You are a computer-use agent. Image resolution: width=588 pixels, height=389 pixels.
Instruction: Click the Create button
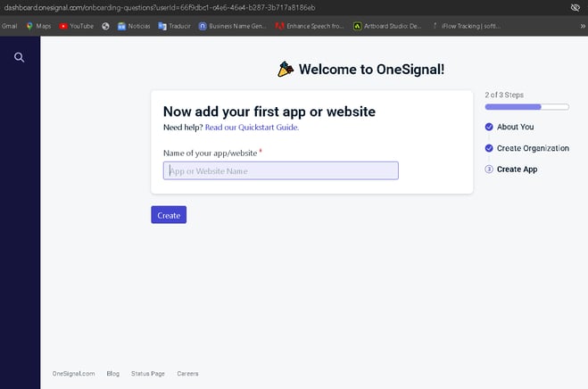pos(169,215)
